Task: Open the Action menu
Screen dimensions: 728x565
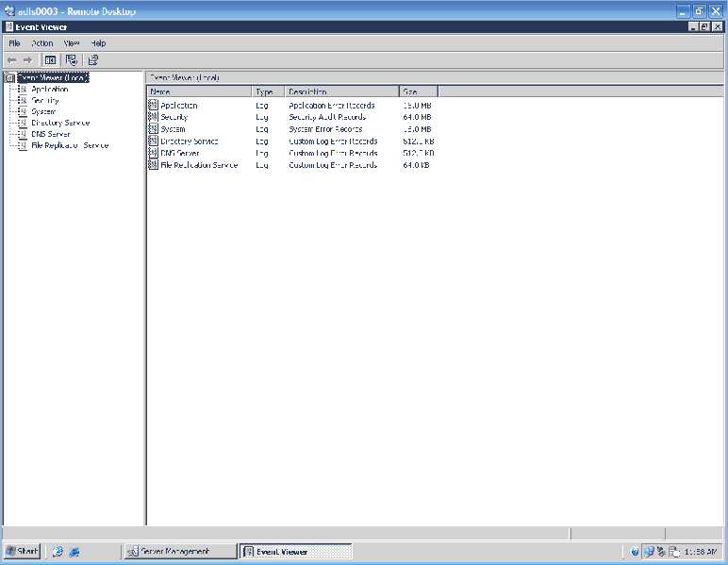Action: 41,43
